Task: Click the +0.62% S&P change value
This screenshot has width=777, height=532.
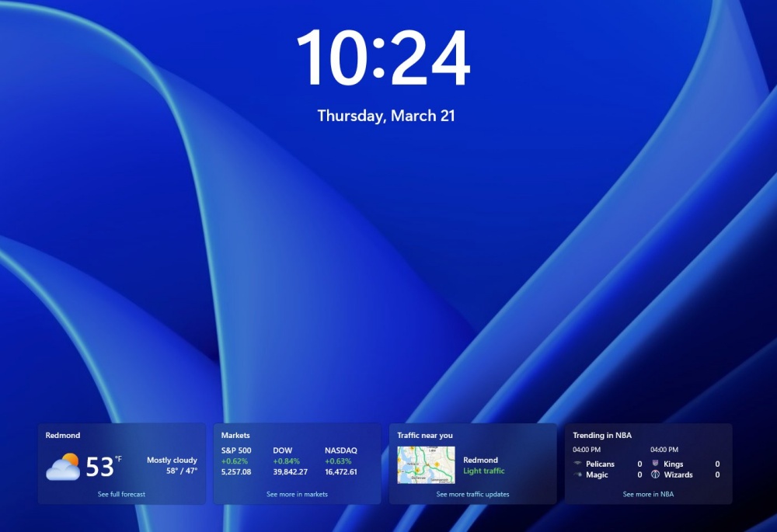Action: pyautogui.click(x=235, y=461)
